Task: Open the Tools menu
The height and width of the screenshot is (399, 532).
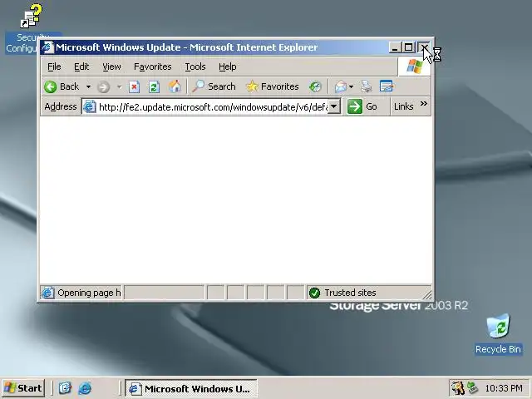Action: [195, 66]
